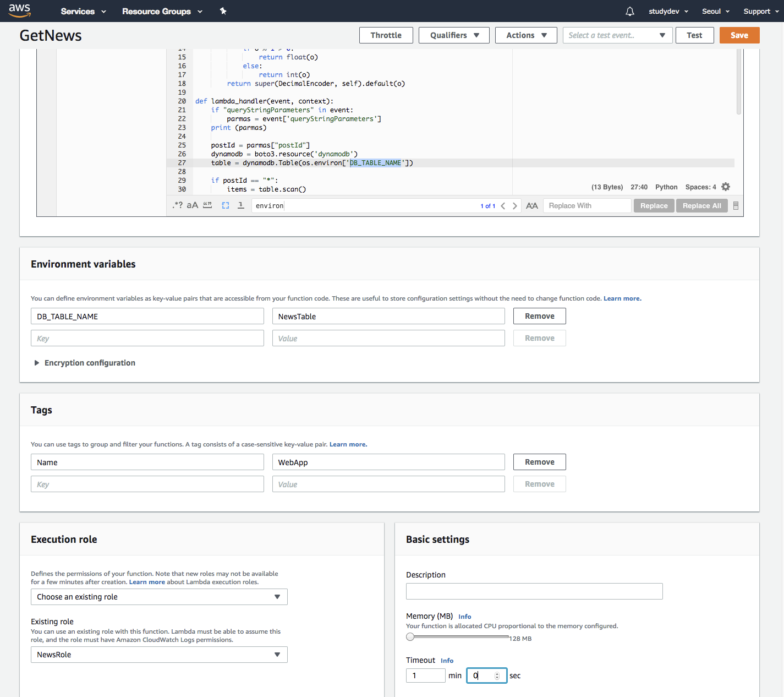
Task: Open the studydev account menu
Action: pos(668,11)
